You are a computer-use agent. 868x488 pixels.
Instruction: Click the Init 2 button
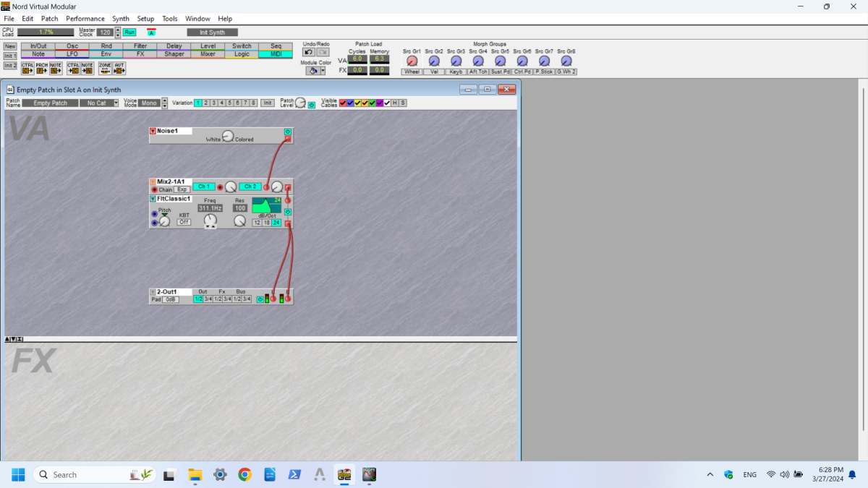(x=10, y=65)
